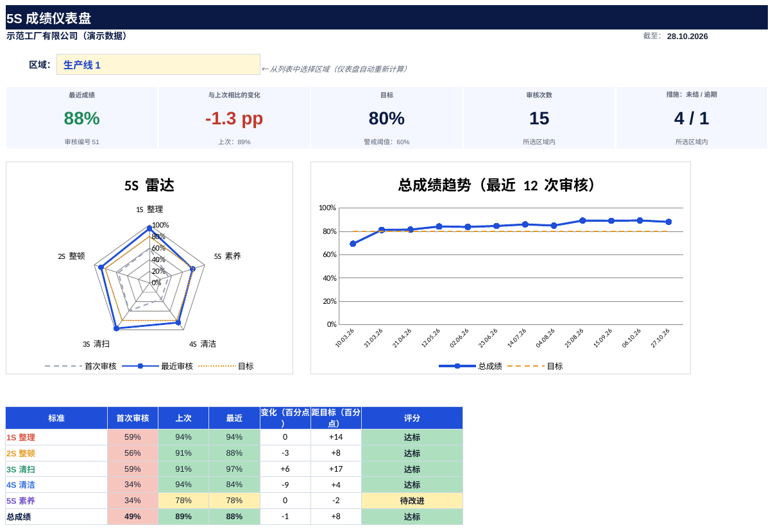Click the radar axis label 2S 整顿
773x532 pixels.
point(71,256)
